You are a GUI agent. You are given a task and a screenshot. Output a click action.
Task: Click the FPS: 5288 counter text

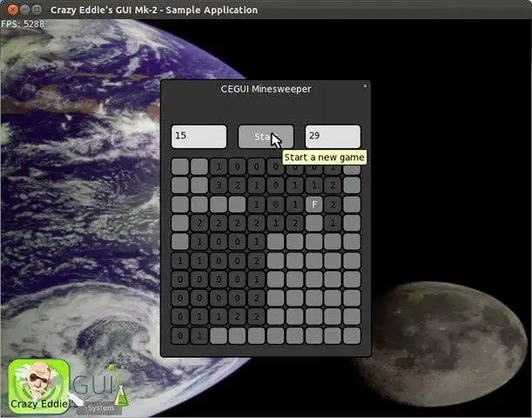tap(23, 24)
